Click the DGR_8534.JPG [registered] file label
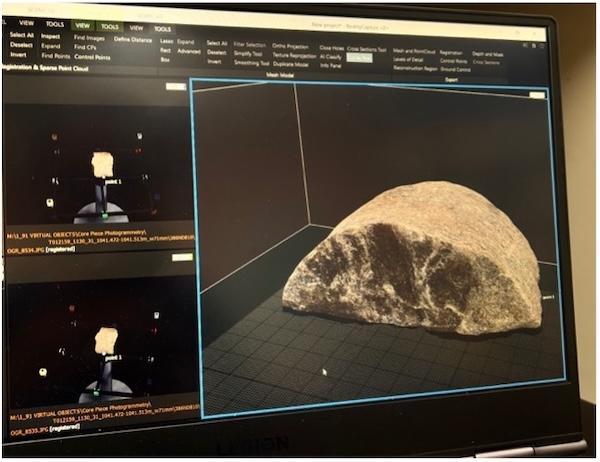The image size is (600, 462). (x=41, y=250)
